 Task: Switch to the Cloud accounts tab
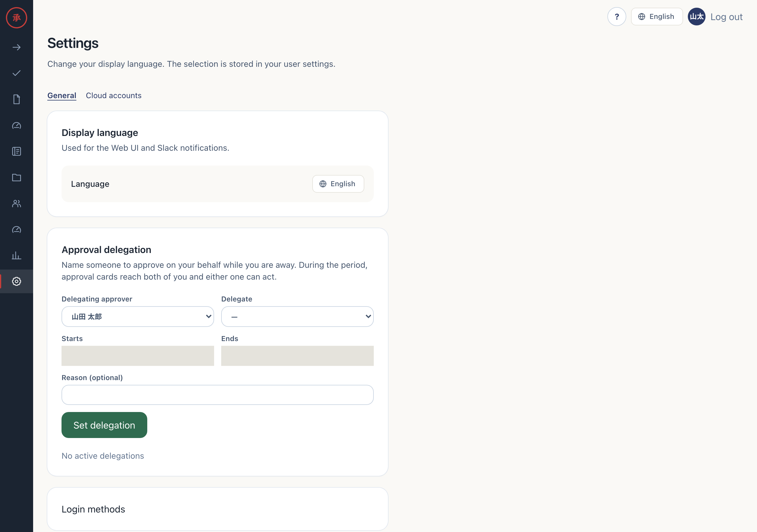point(114,95)
